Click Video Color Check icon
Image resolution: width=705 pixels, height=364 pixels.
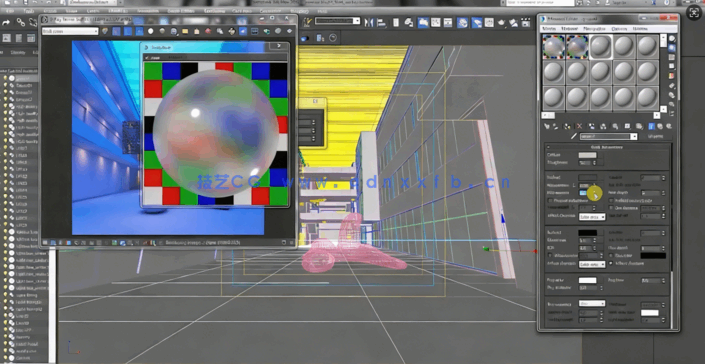pos(672,75)
